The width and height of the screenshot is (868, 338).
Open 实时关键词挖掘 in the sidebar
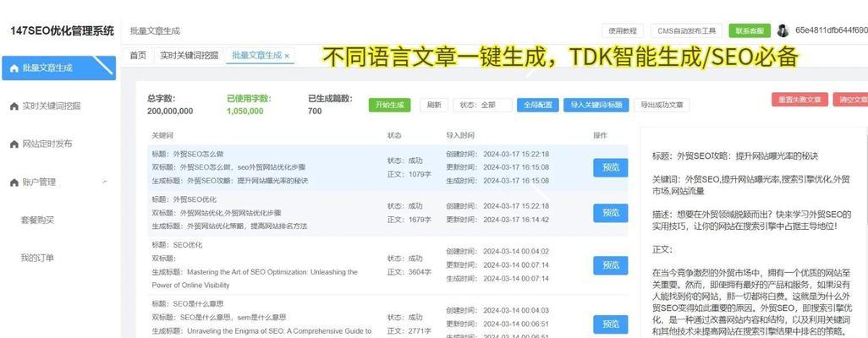tap(52, 106)
